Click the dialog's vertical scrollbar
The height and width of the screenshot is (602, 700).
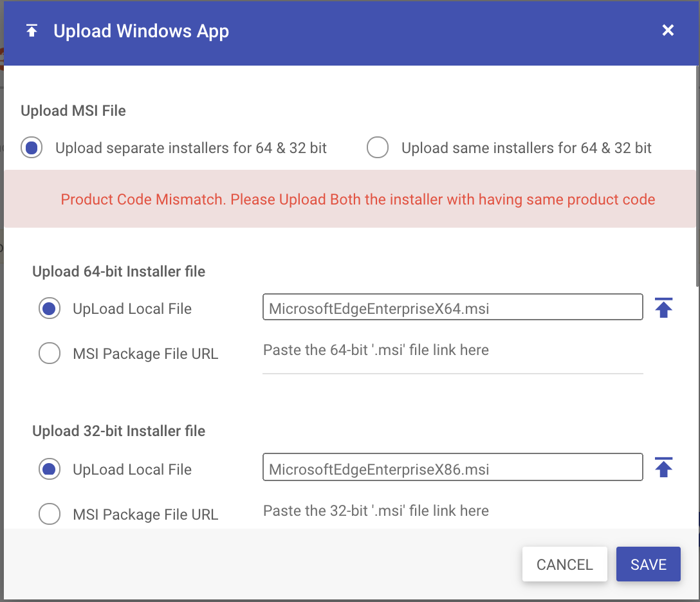coord(698,176)
